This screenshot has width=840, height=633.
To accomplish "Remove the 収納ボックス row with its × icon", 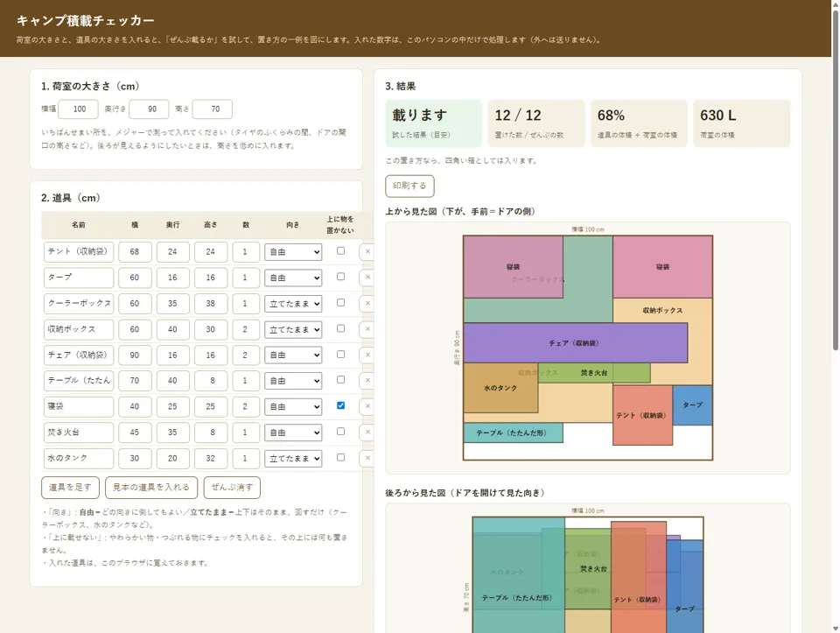I will tap(367, 329).
